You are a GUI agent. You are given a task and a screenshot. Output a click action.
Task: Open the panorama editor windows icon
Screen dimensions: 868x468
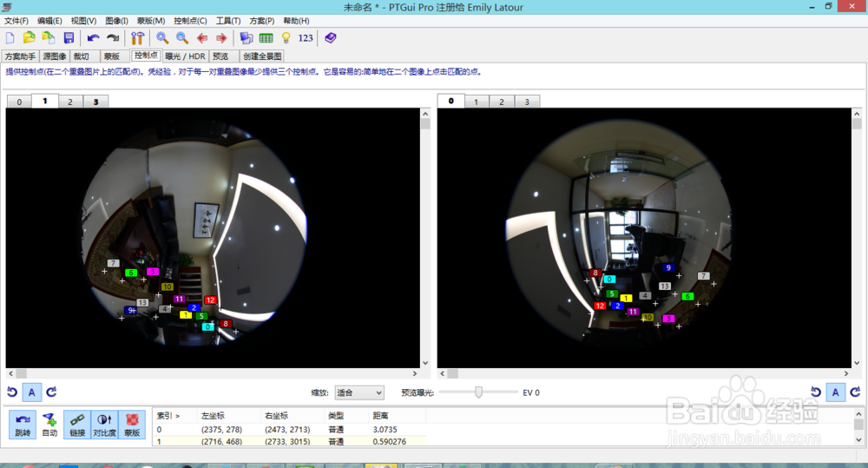coord(247,37)
